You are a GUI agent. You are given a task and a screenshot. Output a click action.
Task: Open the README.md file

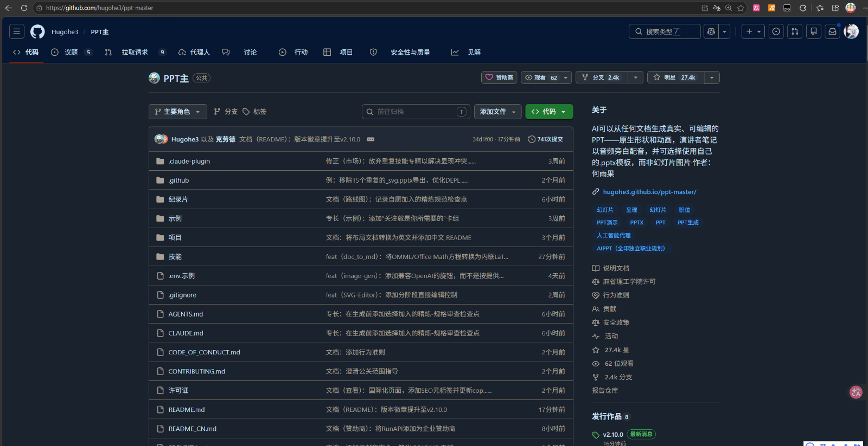pos(187,410)
